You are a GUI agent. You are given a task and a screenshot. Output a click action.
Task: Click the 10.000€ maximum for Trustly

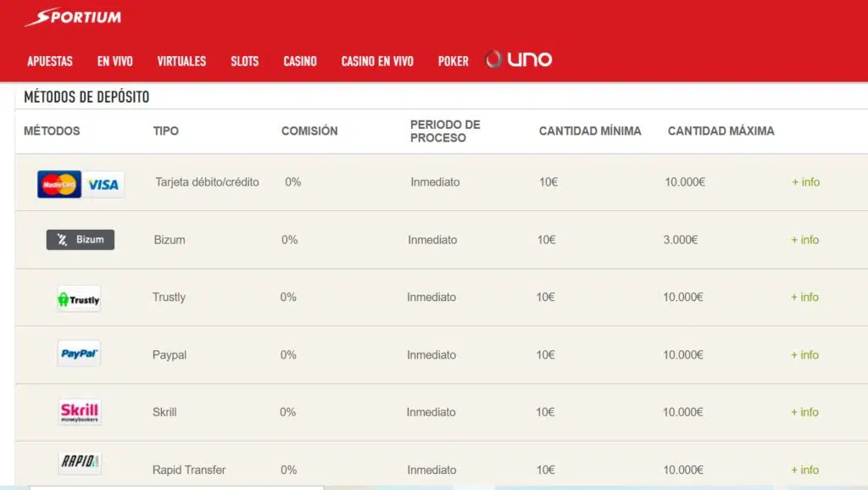pyautogui.click(x=683, y=298)
